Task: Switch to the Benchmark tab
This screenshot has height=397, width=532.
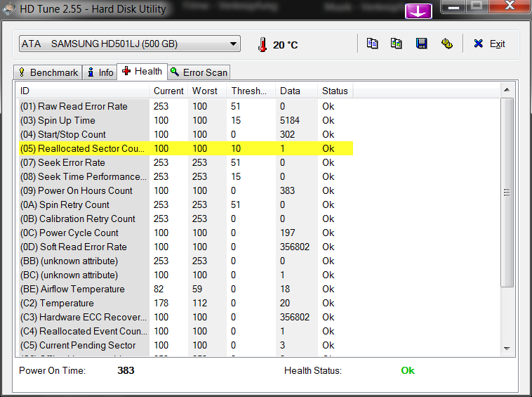Action: [x=48, y=72]
